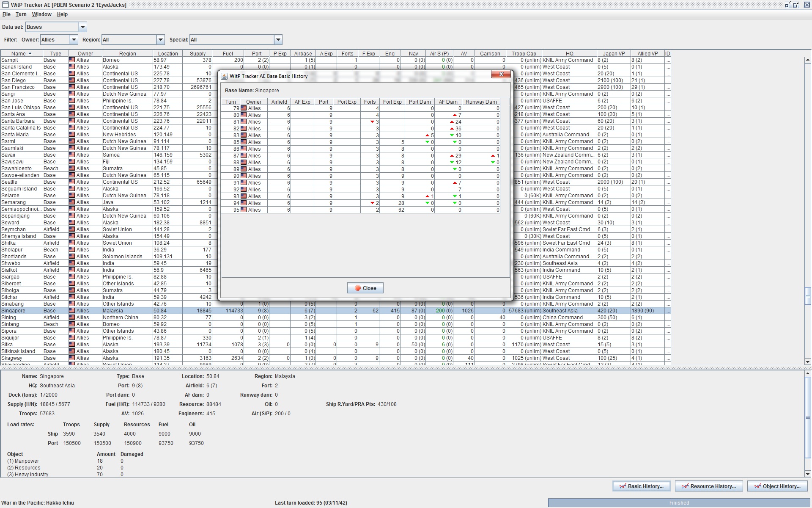Click the Allies flag icon in Sampit row

(72, 60)
